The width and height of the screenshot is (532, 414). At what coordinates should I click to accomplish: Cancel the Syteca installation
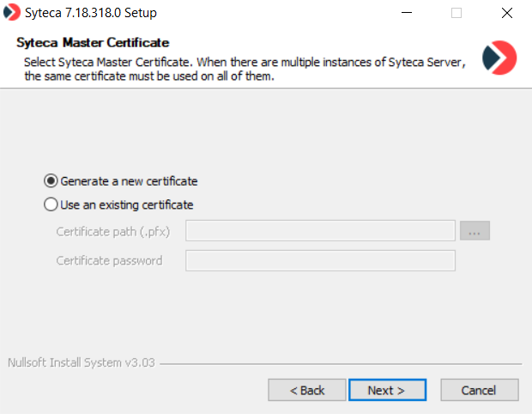coord(479,390)
